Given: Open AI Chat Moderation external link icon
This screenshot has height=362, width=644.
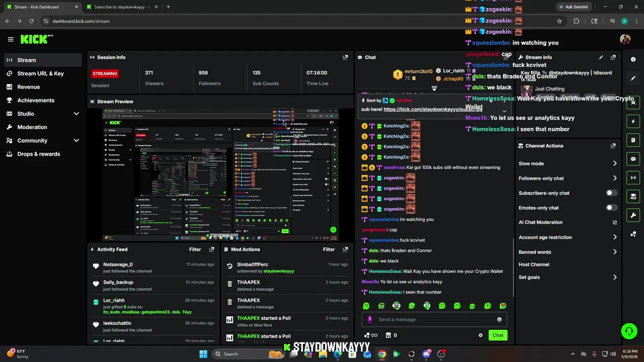Looking at the screenshot, I should [615, 222].
